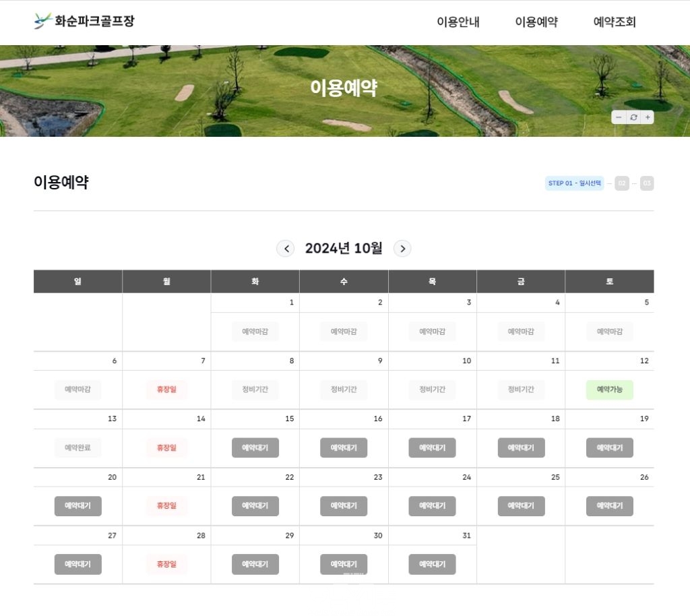Viewport: 690px width, 616px height.
Task: Open the 예약조회 menu item
Action: [615, 22]
